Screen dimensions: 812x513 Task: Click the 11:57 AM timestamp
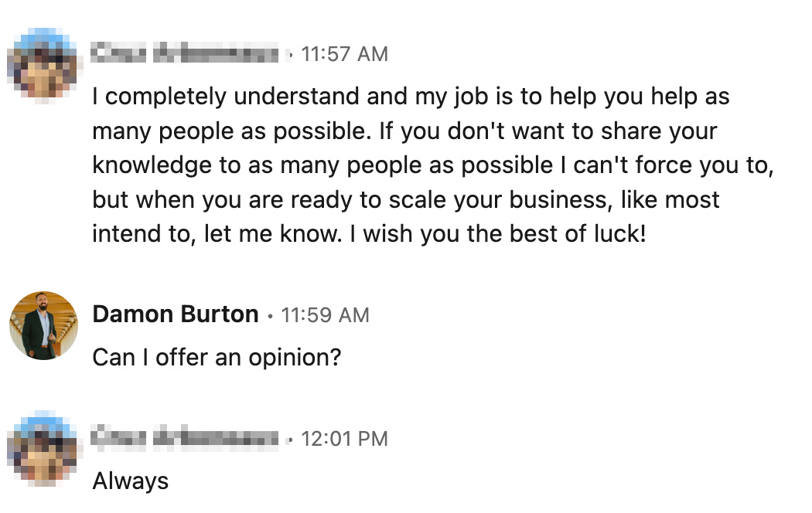tap(344, 54)
